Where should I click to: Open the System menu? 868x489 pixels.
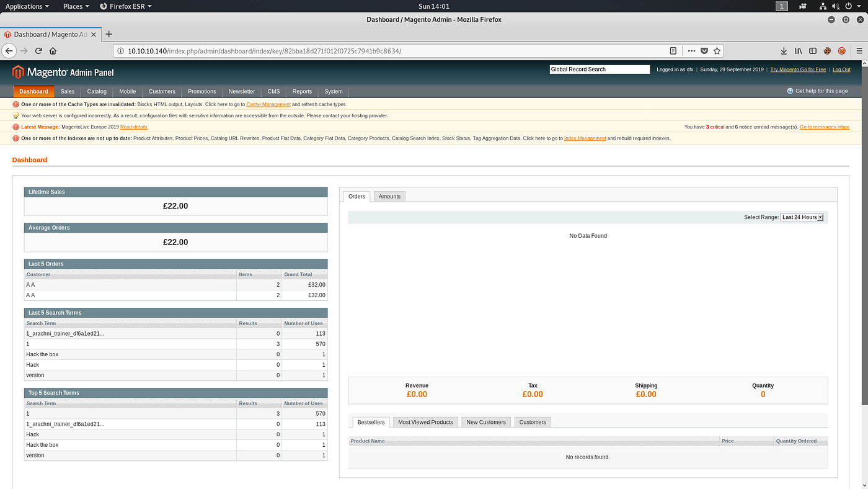334,91
